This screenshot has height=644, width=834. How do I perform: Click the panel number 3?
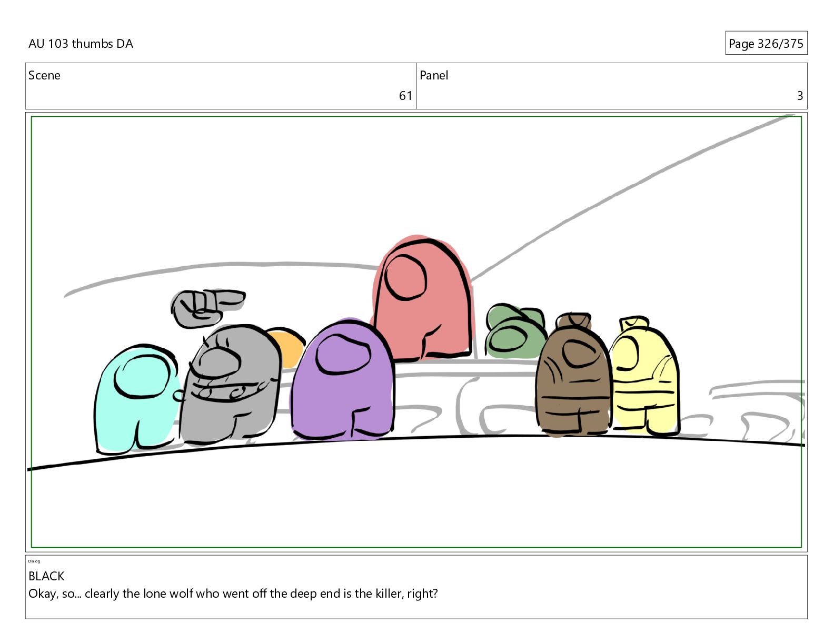(800, 96)
